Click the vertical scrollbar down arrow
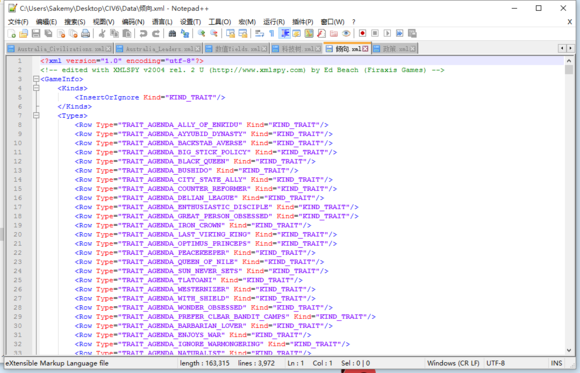 [x=569, y=350]
